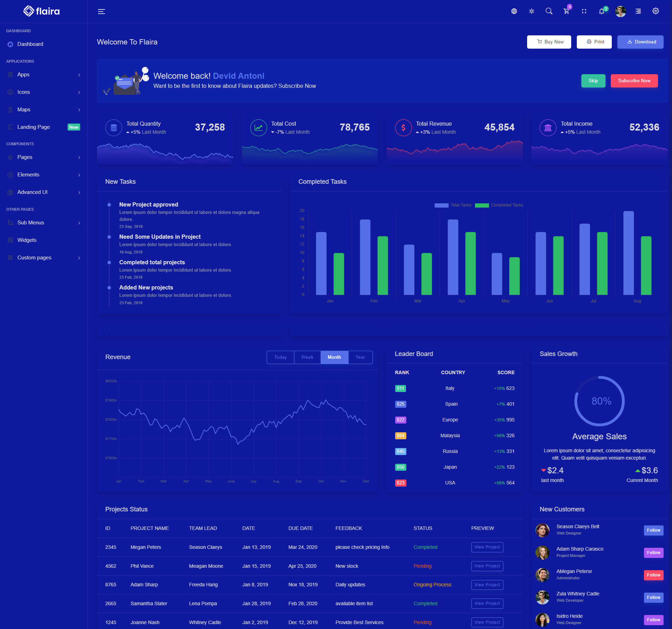Toggle Completed Tasks legend swatch
The height and width of the screenshot is (629, 672).
(482, 205)
